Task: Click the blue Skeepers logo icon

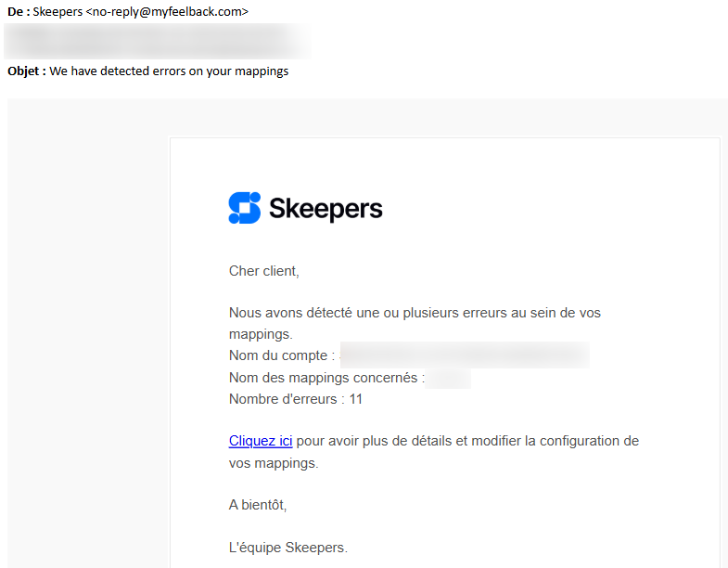Action: (x=245, y=208)
